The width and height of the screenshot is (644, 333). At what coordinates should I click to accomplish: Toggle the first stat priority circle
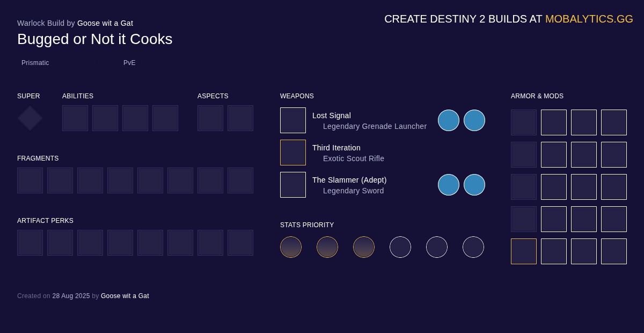[291, 247]
